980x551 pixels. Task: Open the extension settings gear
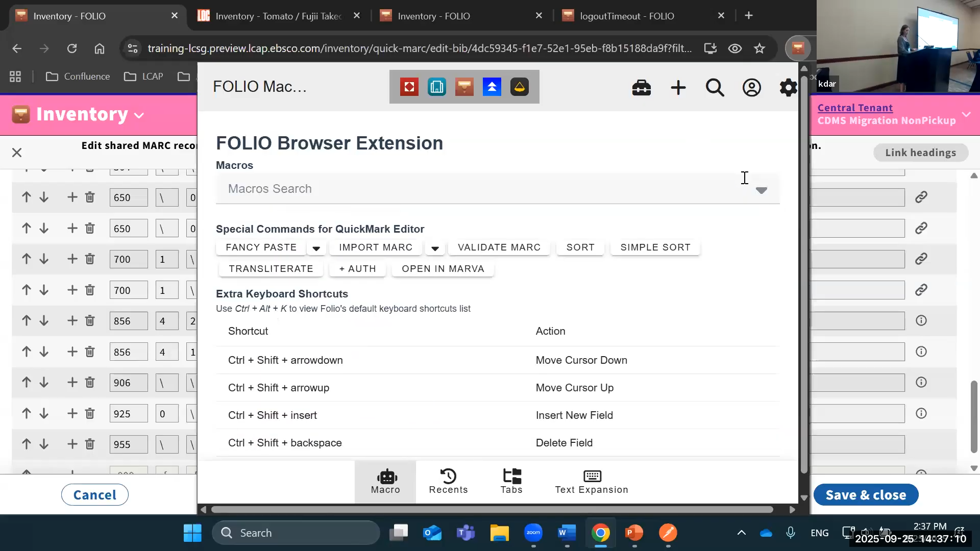click(788, 88)
